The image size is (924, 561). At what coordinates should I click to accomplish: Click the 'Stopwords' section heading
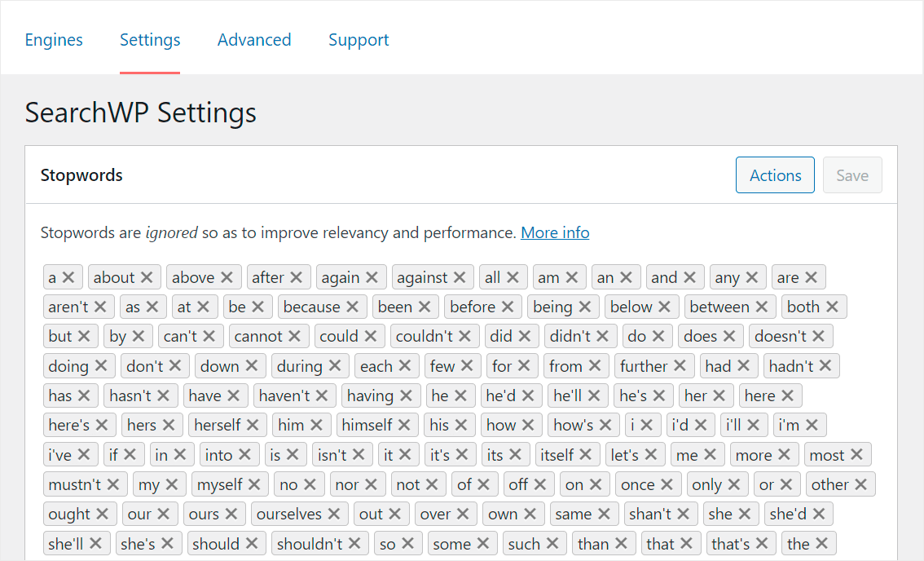tap(81, 175)
